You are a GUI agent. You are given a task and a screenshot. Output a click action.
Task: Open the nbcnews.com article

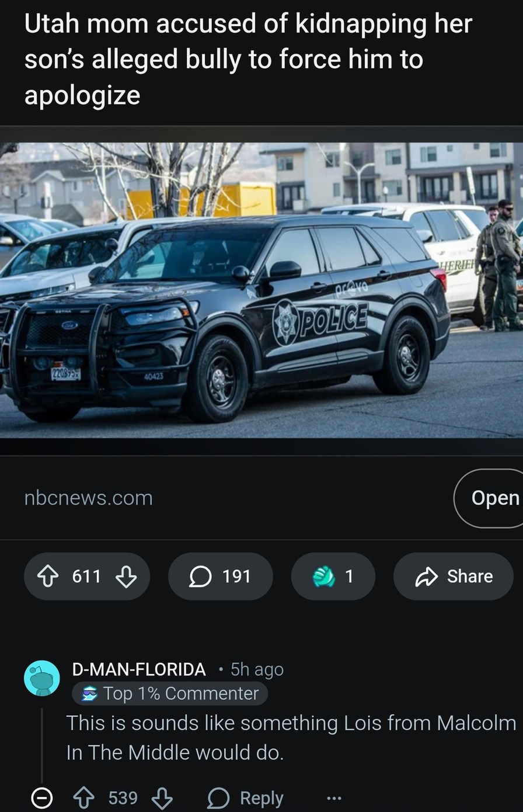[x=488, y=498]
